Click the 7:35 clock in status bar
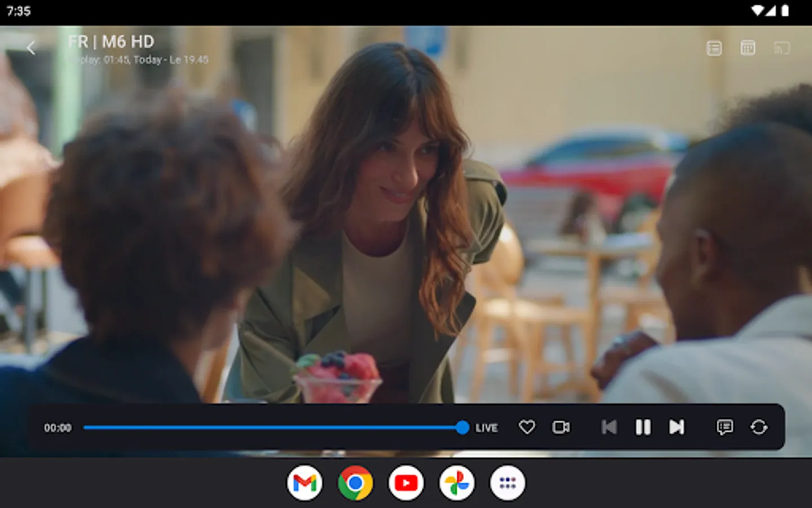 coord(19,11)
